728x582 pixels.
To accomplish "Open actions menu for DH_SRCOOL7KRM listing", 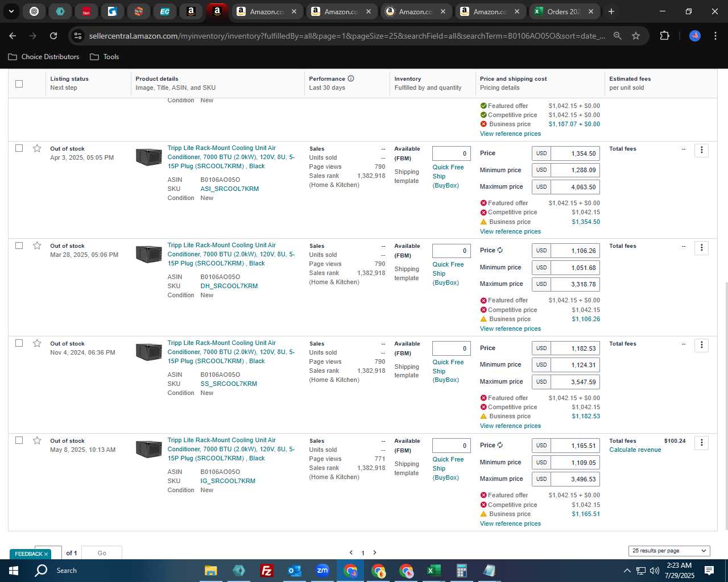I will pos(701,247).
